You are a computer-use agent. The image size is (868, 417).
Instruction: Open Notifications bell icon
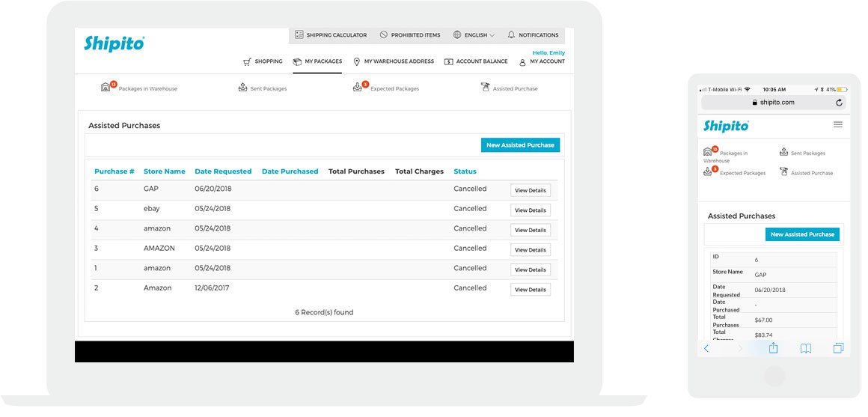[511, 35]
